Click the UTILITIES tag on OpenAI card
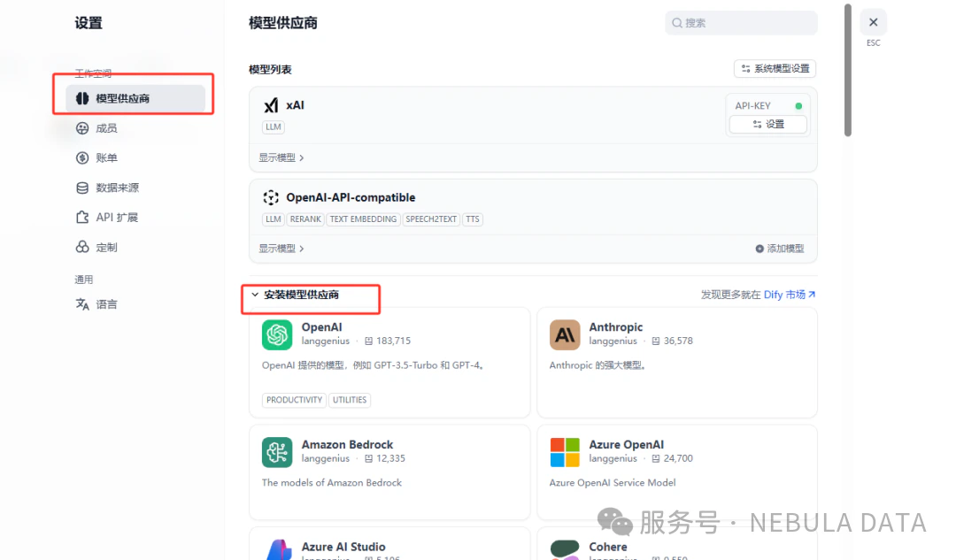Viewport: 956px width, 560px height. coord(350,401)
